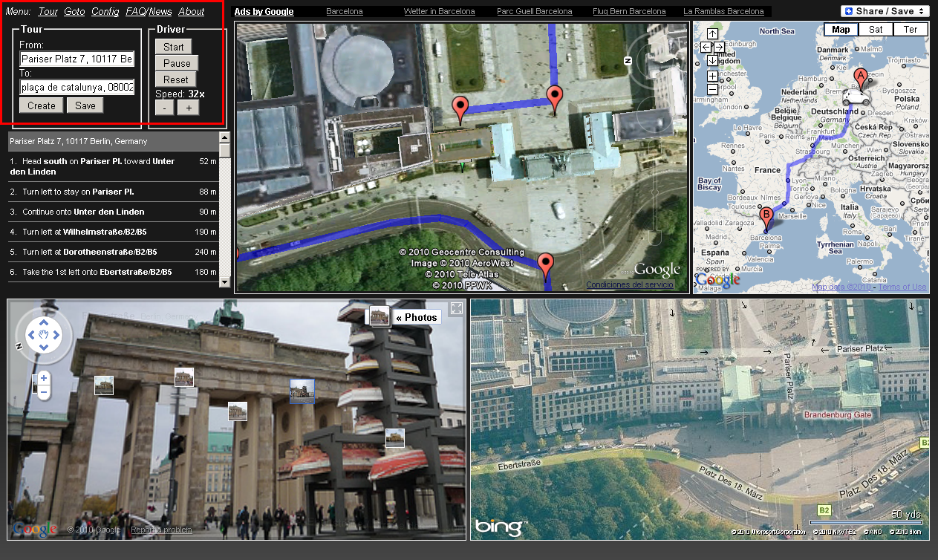This screenshot has width=938, height=560.
Task: Switch overview map to Map view
Action: [841, 30]
